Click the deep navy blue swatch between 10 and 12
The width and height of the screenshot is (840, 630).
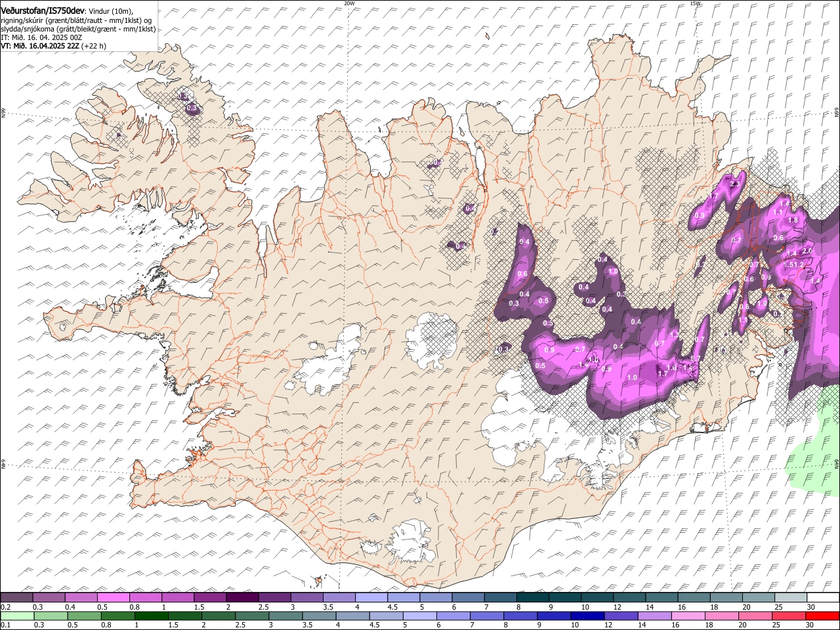coord(587,616)
